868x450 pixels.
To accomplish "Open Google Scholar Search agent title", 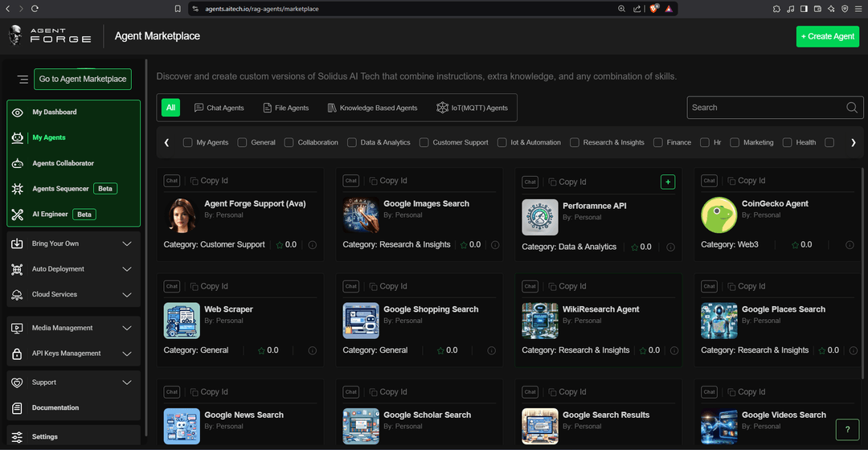I will pos(428,415).
